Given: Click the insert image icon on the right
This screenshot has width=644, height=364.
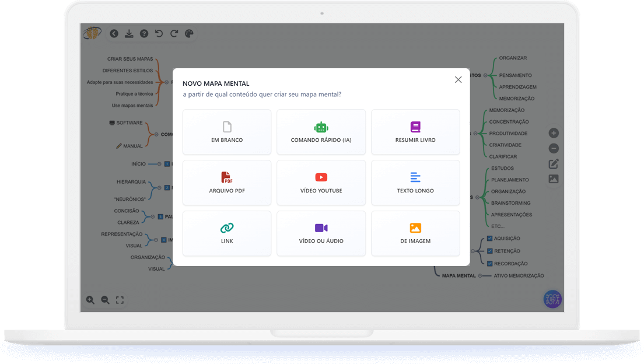Looking at the screenshot, I should point(553,178).
